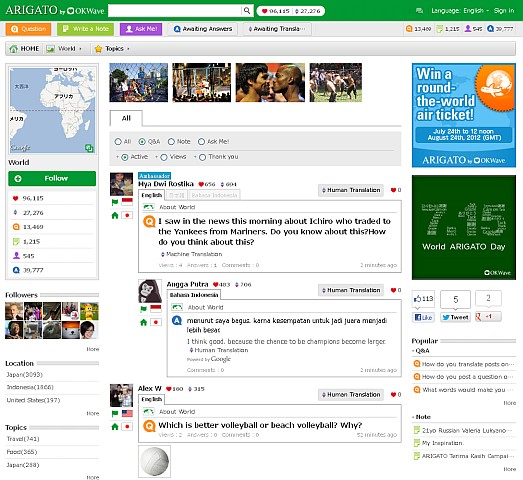523x480 pixels.
Task: Click the My Inspiration note link
Action: pyautogui.click(x=442, y=443)
